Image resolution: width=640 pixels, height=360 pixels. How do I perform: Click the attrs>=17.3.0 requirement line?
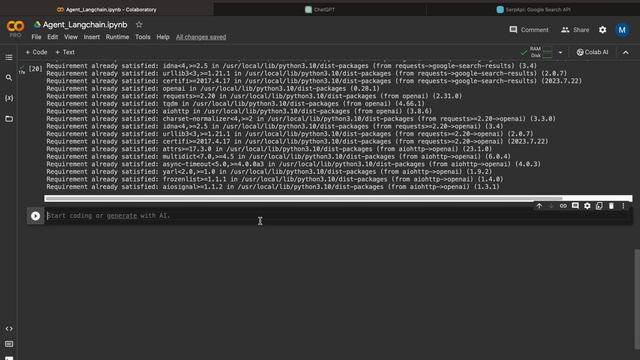coord(269,149)
